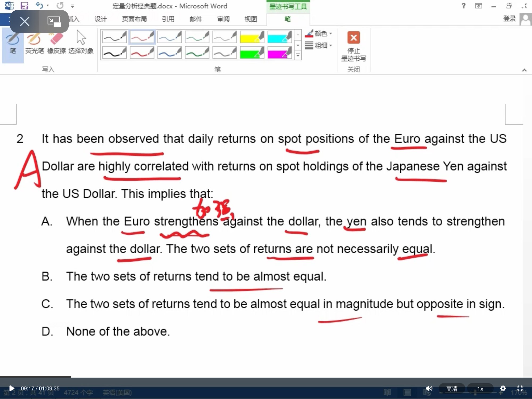This screenshot has width=532, height=399.
Task: Open the Color (颜色) dropdown
Action: tap(319, 34)
